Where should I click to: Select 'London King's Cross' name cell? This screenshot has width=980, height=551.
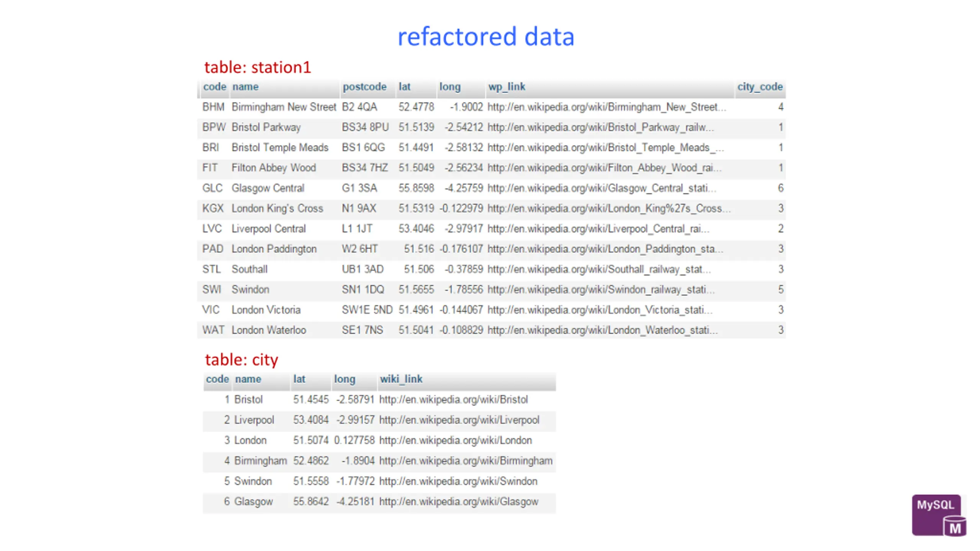coord(277,208)
